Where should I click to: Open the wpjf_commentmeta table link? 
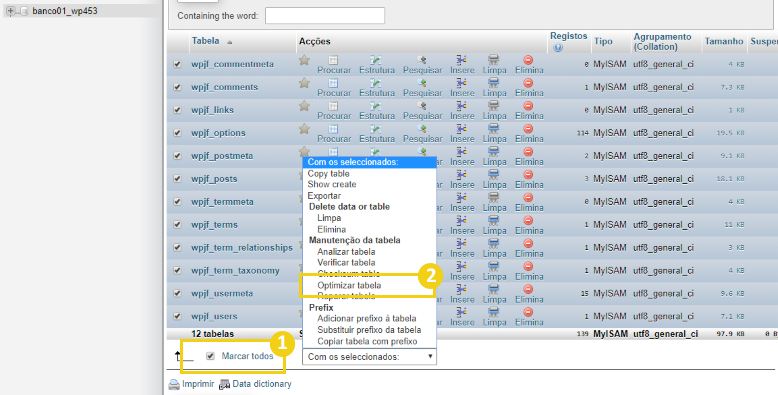coord(232,65)
